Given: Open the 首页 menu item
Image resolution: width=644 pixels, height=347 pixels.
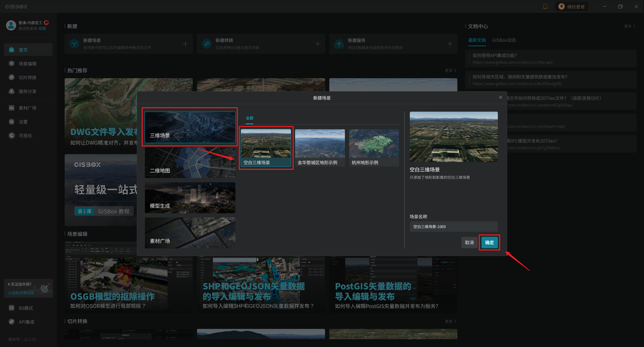Looking at the screenshot, I should click(28, 50).
